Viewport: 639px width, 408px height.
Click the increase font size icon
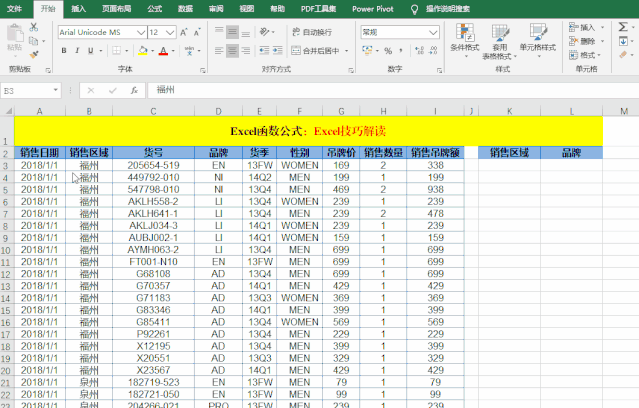[181, 32]
